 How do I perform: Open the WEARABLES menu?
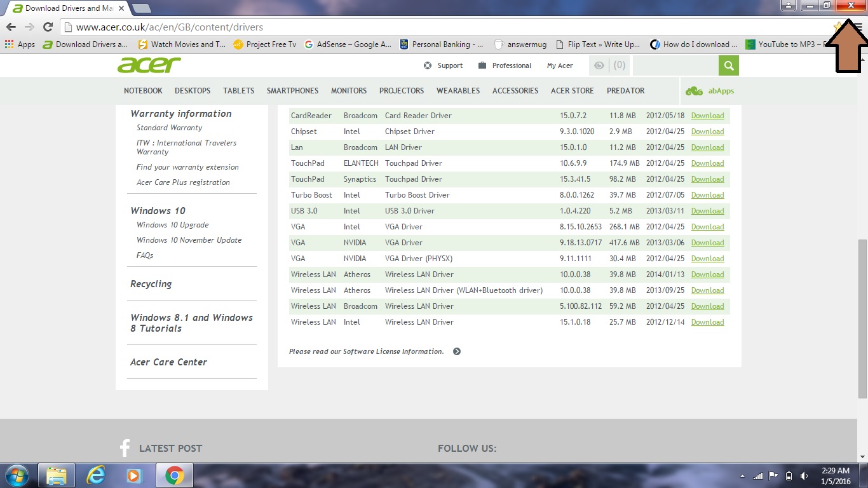(458, 91)
